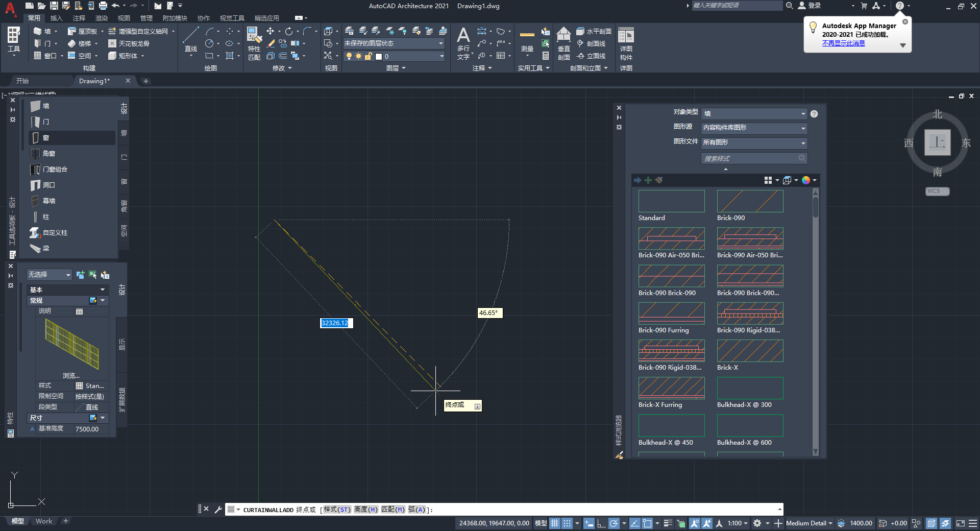Click the color wheel icon in style browser
This screenshot has height=531, width=980.
(806, 180)
